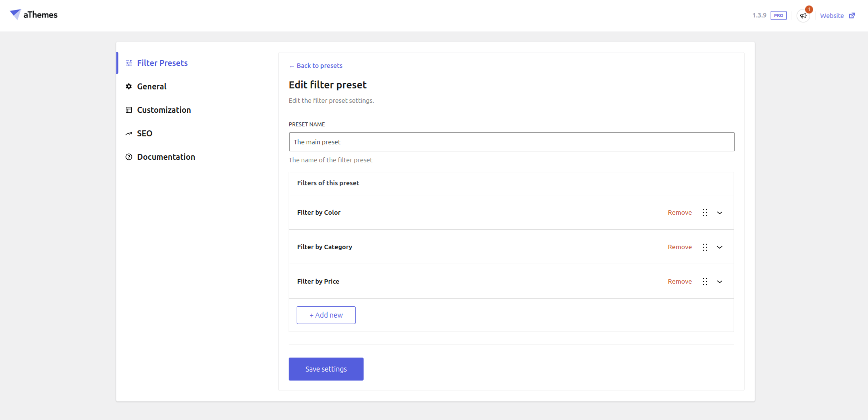Screen dimensions: 868x420
Task: Click the PRO version badge
Action: coord(778,15)
